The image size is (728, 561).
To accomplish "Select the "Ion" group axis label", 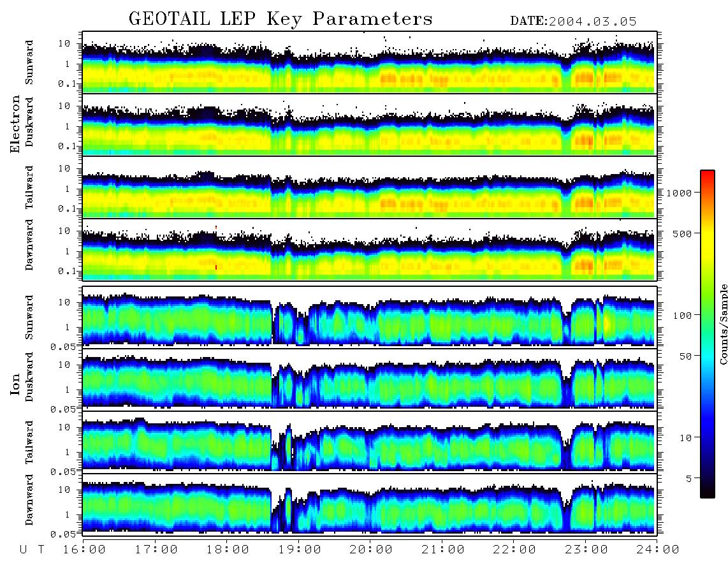I will coord(15,384).
